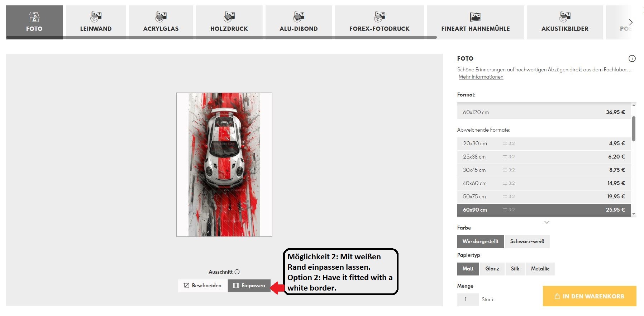
Task: Click the FINEART HAHNEMÜHLE picture icon
Action: [476, 16]
